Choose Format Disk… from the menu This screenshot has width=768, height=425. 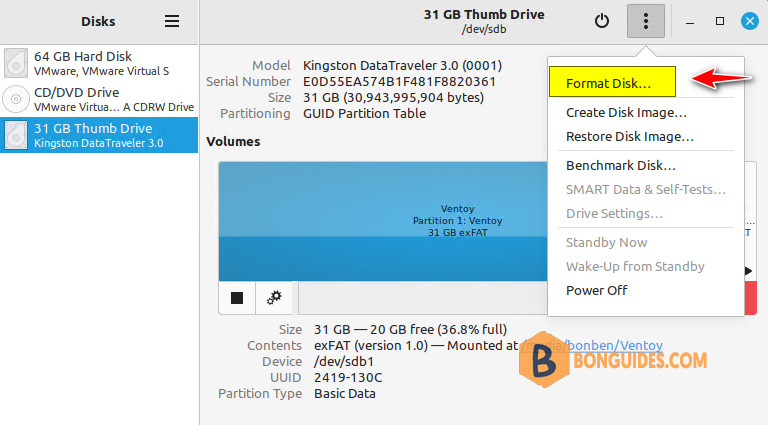pyautogui.click(x=612, y=82)
